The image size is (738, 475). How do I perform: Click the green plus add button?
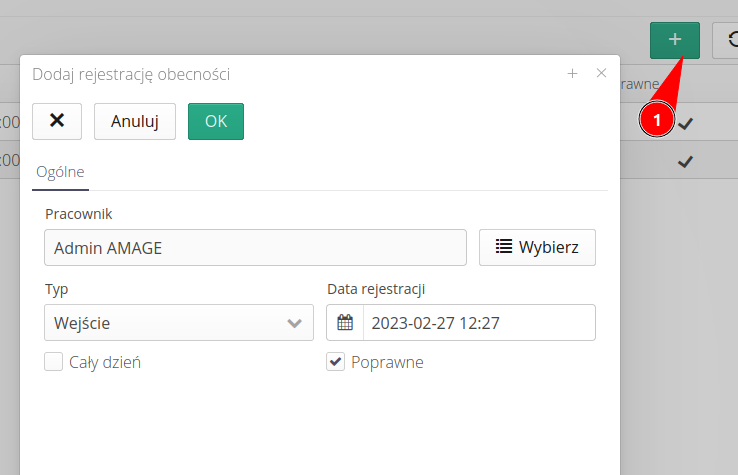[x=674, y=40]
